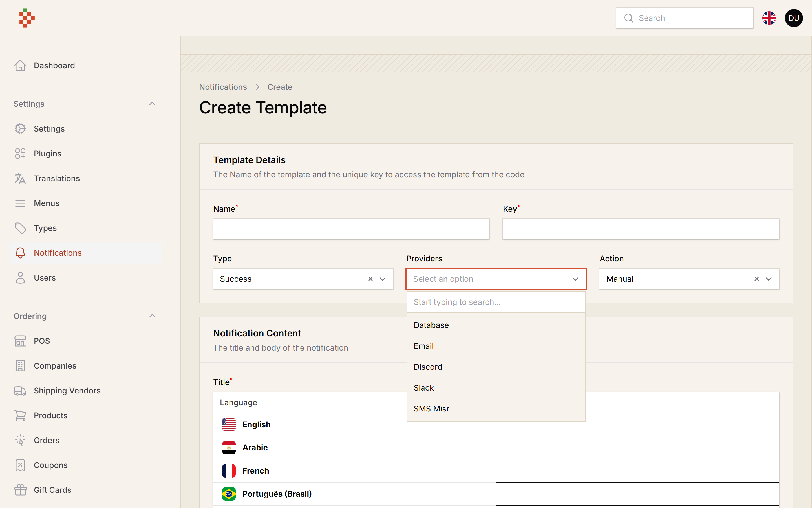Image resolution: width=812 pixels, height=508 pixels.
Task: Click the Create breadcrumb
Action: (x=280, y=87)
